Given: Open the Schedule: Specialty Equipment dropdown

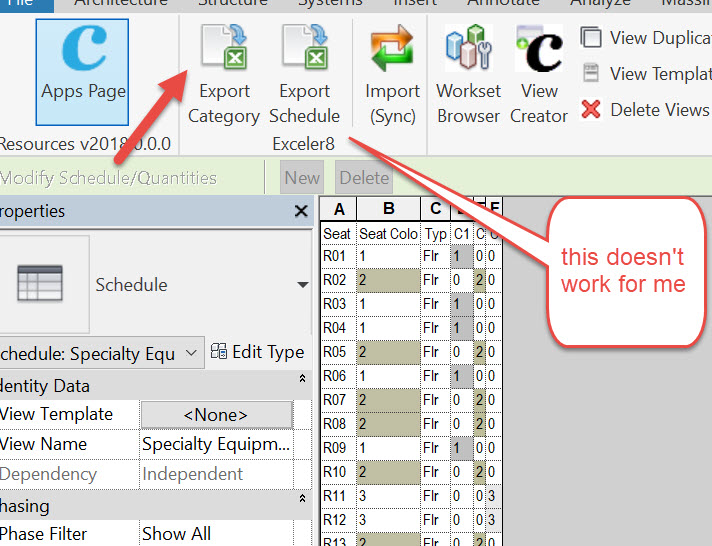Looking at the screenshot, I should click(191, 353).
